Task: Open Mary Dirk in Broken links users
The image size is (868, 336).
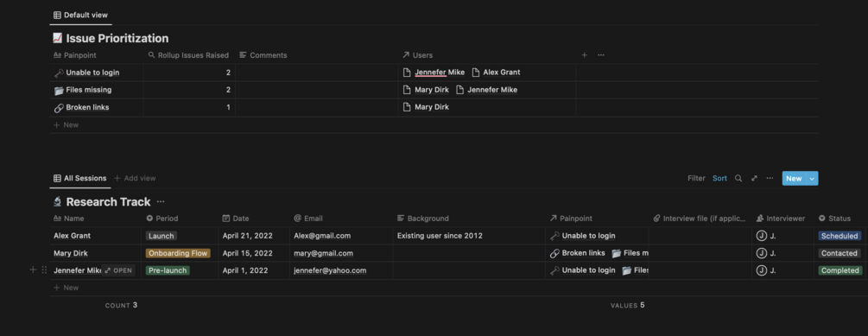Action: pyautogui.click(x=426, y=107)
